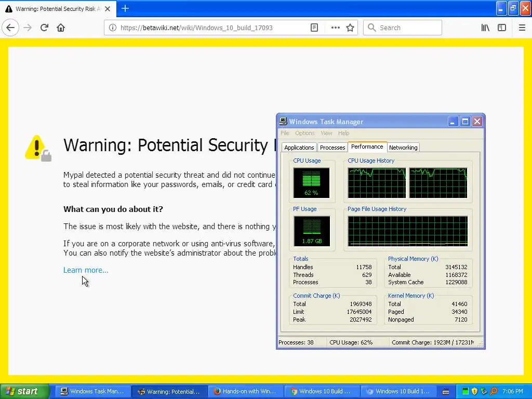Click Kernel Memory Nonpaged 7120

(461, 320)
